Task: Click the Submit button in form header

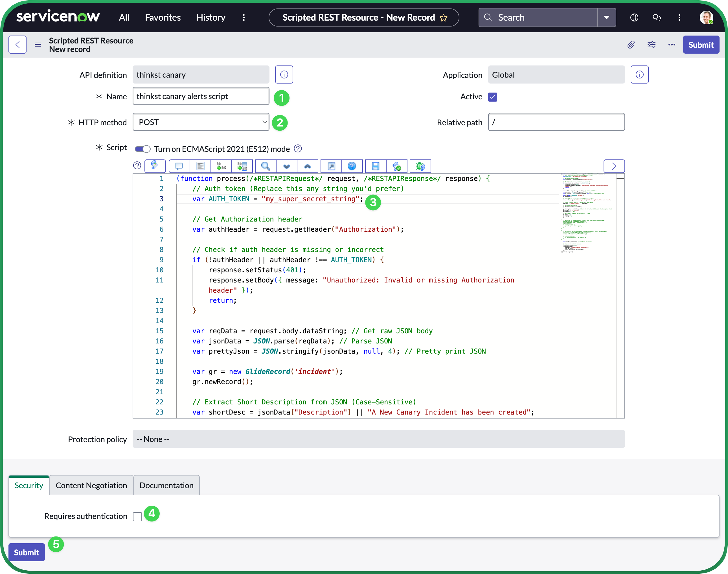Action: (x=701, y=45)
